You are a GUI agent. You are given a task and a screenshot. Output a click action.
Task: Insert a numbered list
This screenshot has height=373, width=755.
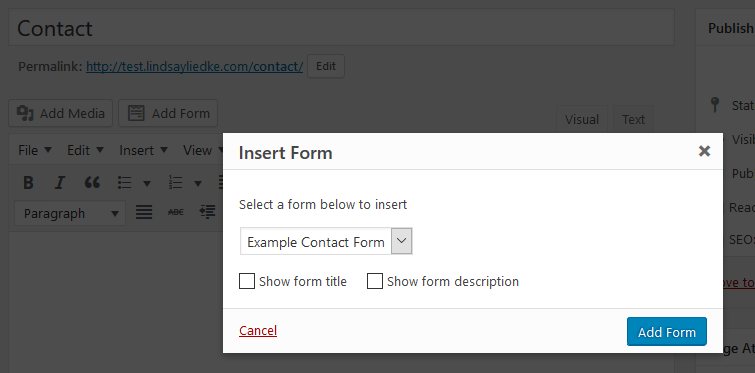[x=175, y=183]
